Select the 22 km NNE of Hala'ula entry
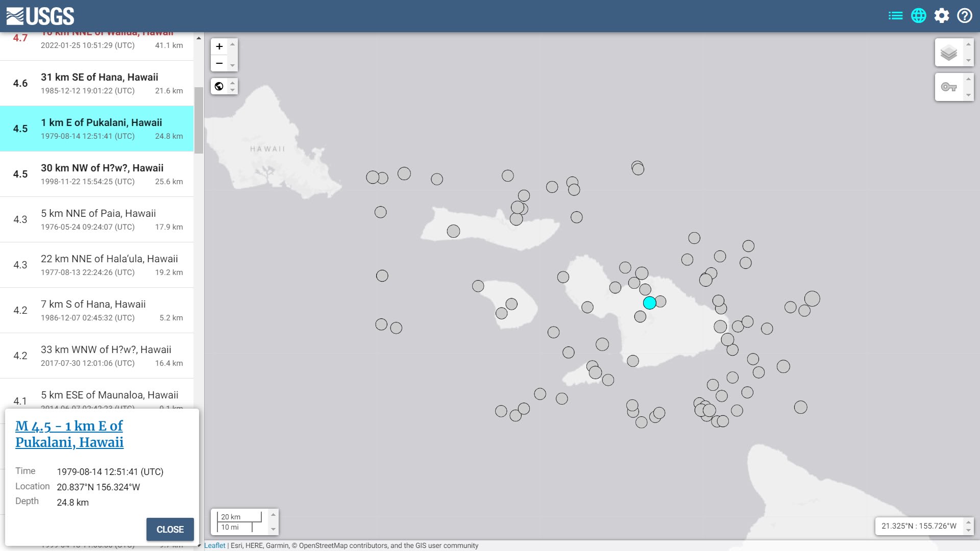Viewport: 980px width, 551px height. point(96,265)
